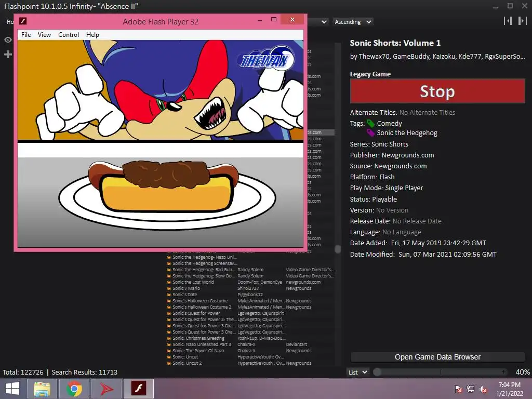
Task: Select Sonic's Quest for Power title
Action: pos(196,313)
